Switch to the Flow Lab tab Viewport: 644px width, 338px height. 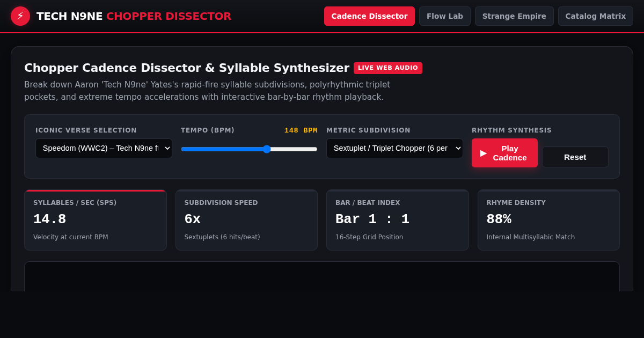point(445,16)
